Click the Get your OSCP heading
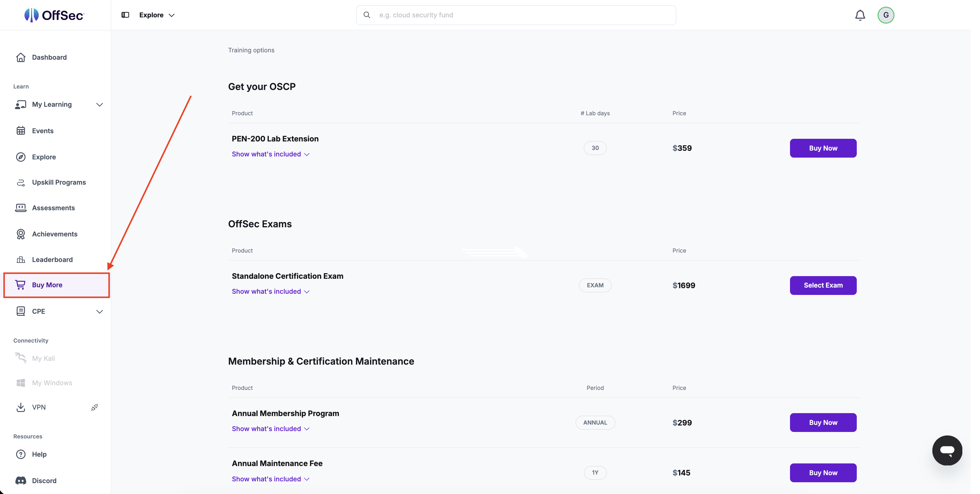980x494 pixels. [x=262, y=87]
